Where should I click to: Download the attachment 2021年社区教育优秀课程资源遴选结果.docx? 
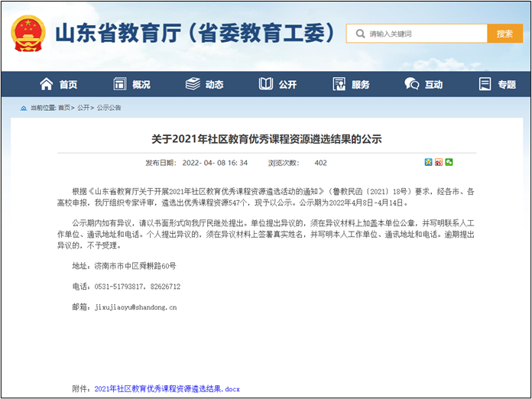[167, 389]
